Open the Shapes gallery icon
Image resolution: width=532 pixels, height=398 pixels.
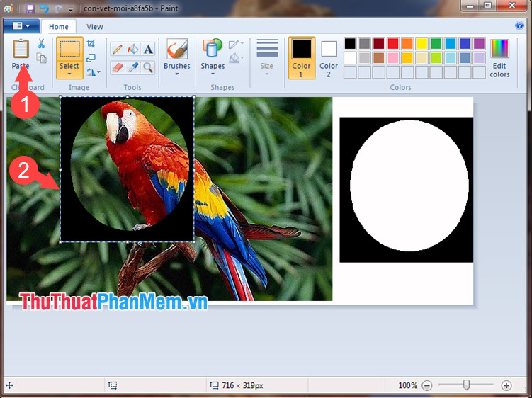[x=213, y=48]
